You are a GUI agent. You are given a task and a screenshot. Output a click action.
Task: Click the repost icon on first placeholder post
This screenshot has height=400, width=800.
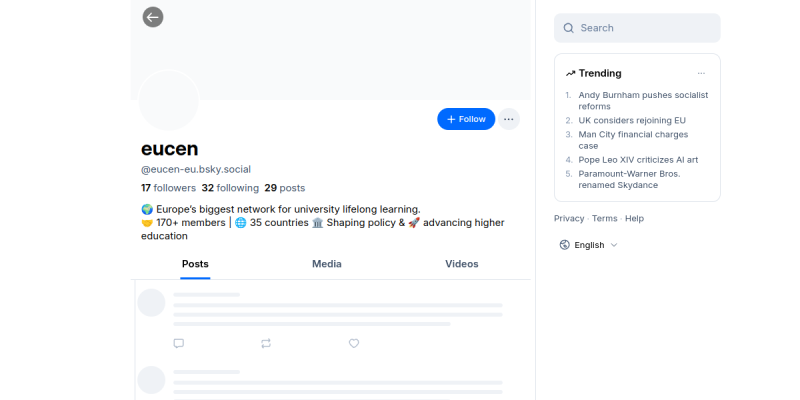[x=266, y=343]
